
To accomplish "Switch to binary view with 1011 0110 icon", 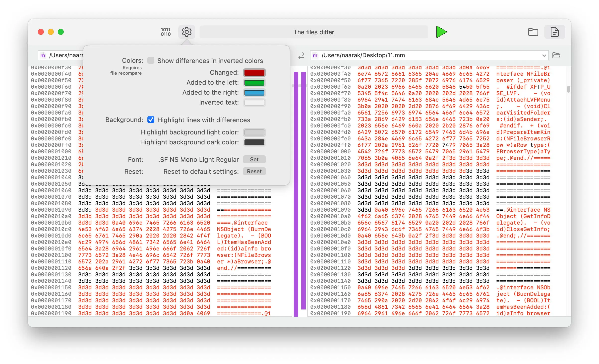I will click(166, 32).
